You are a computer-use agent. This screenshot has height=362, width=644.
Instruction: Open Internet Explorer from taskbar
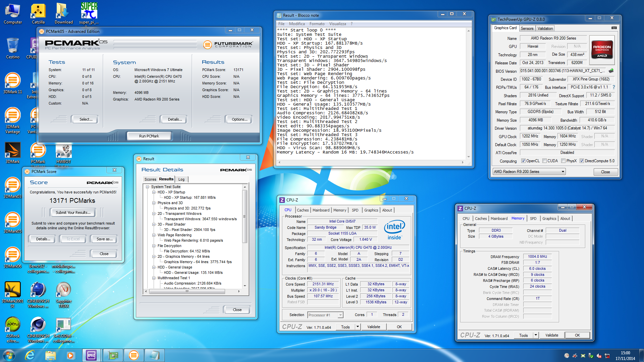coord(30,355)
